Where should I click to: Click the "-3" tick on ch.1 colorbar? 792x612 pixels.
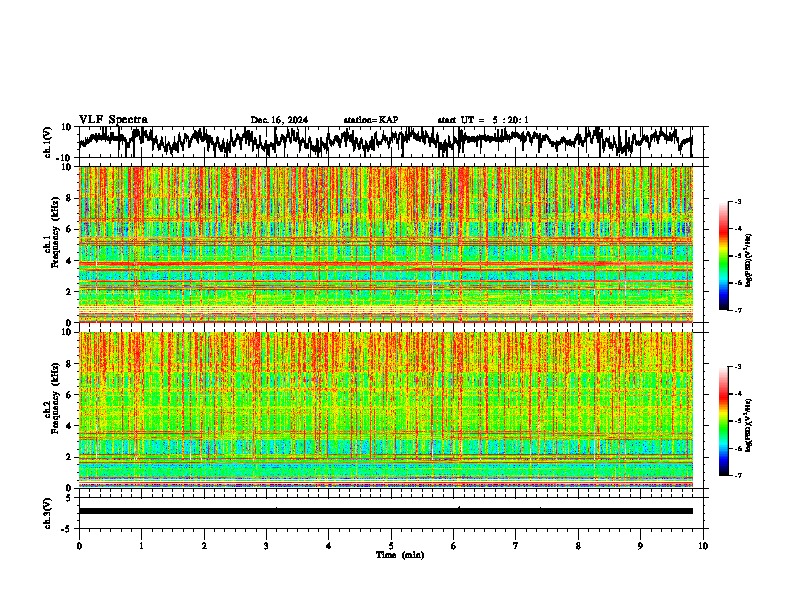point(738,201)
